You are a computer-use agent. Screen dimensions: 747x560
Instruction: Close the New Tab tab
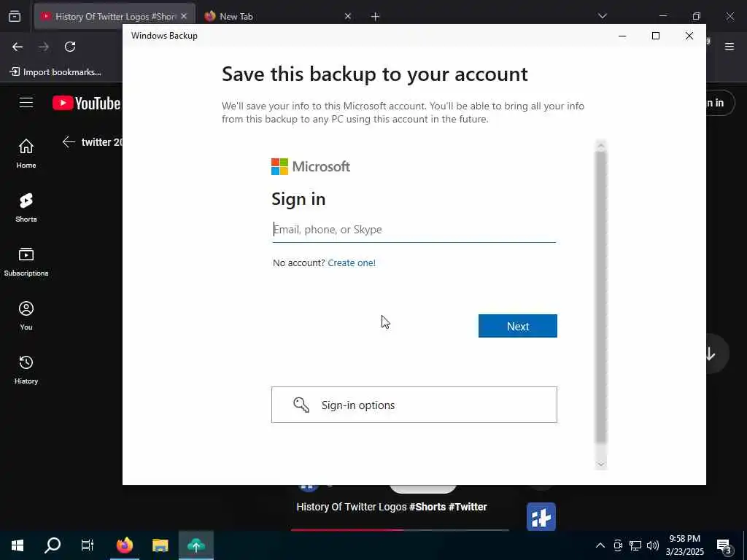point(348,16)
